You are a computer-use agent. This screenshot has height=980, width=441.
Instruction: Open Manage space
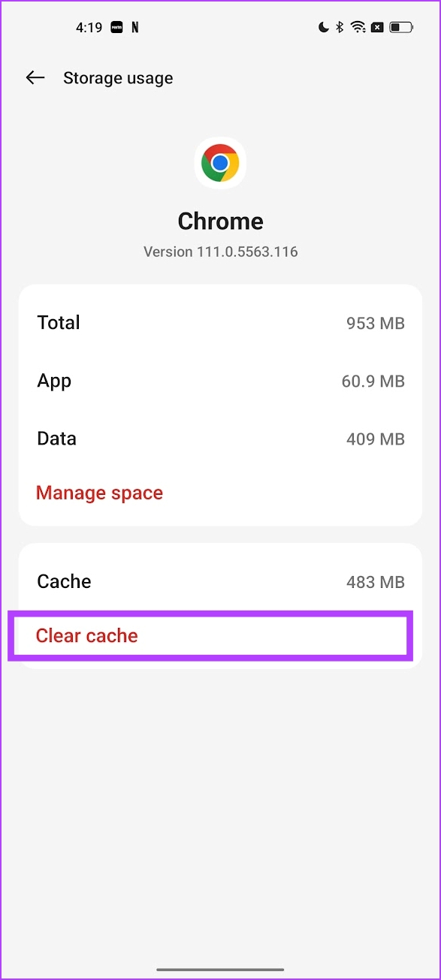coord(99,493)
